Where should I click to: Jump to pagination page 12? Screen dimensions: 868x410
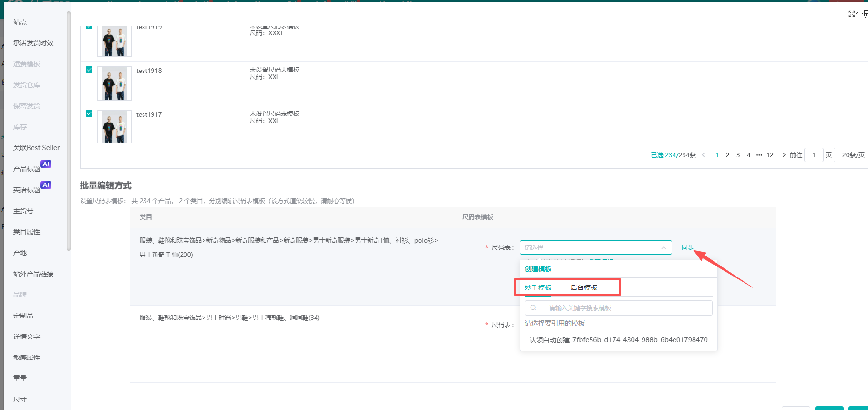pyautogui.click(x=770, y=155)
